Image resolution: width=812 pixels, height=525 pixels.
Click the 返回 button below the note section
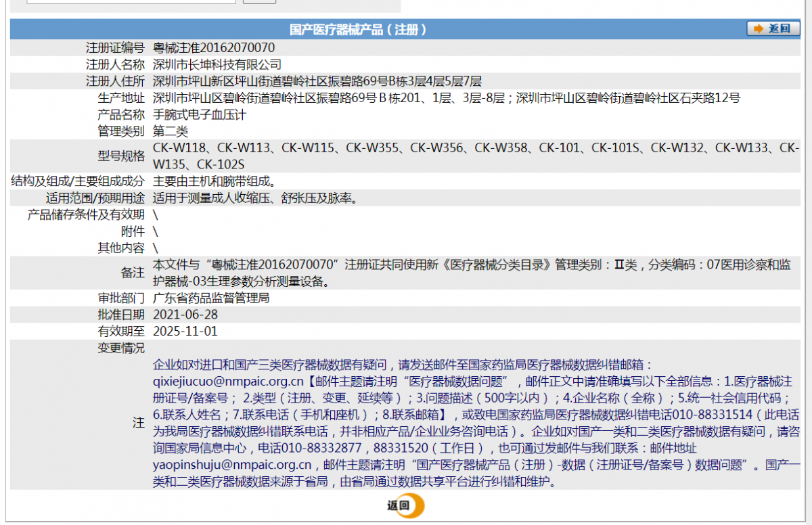tap(406, 505)
